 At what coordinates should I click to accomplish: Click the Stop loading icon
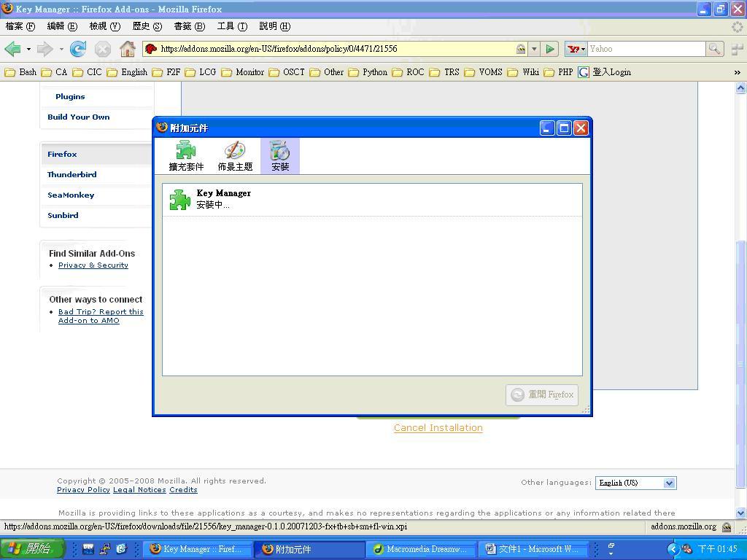point(102,49)
